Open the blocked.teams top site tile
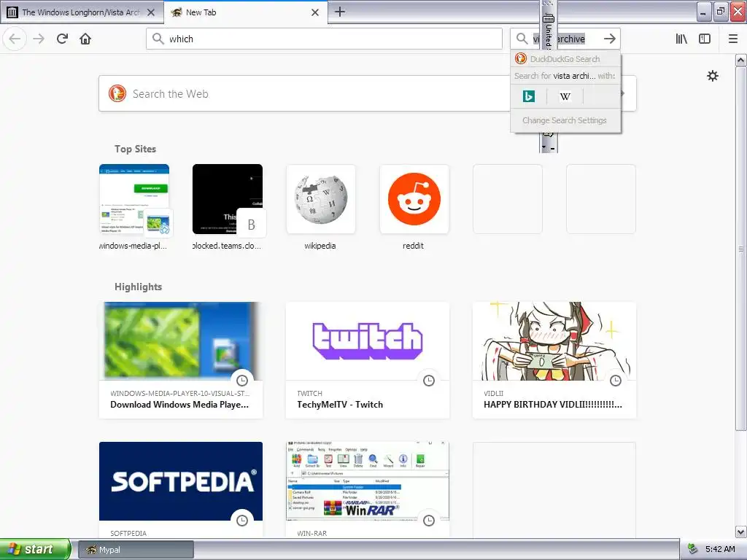Image resolution: width=747 pixels, height=560 pixels. [x=228, y=199]
